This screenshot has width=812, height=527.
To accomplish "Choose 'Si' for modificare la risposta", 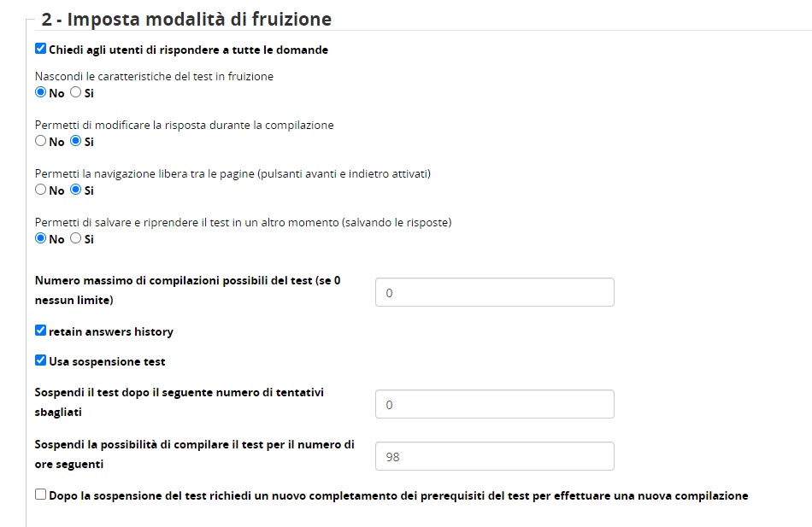I will coord(75,141).
